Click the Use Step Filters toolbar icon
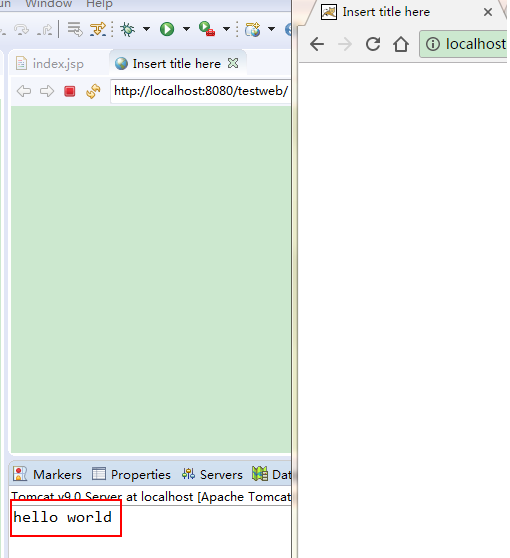 click(98, 29)
